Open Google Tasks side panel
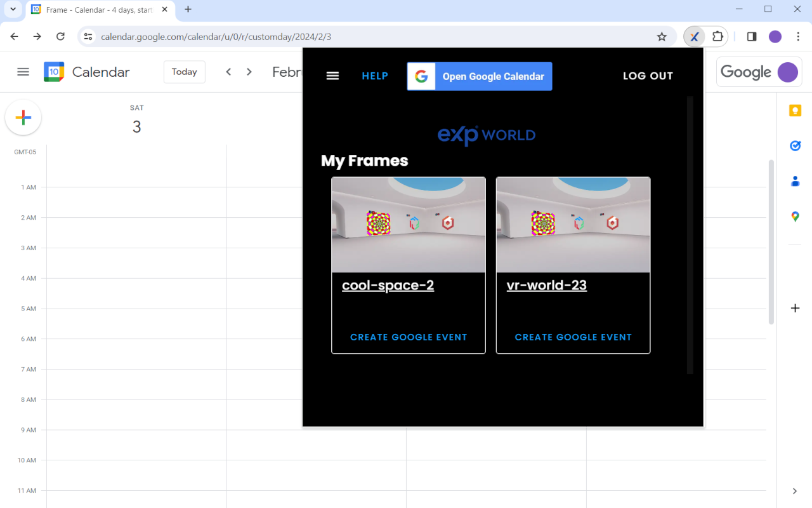This screenshot has height=508, width=812. [795, 146]
